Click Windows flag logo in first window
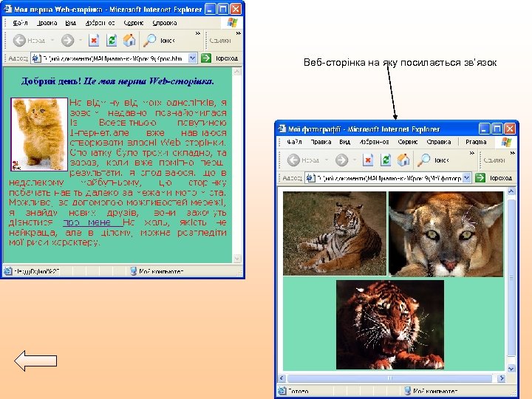The width and height of the screenshot is (532, 399). [233, 23]
